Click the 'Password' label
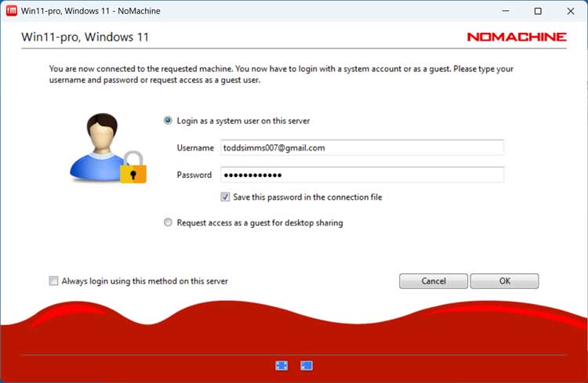 tap(194, 175)
